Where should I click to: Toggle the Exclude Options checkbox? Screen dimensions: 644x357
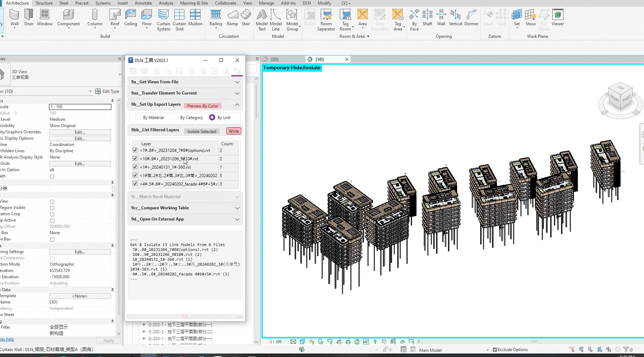pyautogui.click(x=495, y=350)
